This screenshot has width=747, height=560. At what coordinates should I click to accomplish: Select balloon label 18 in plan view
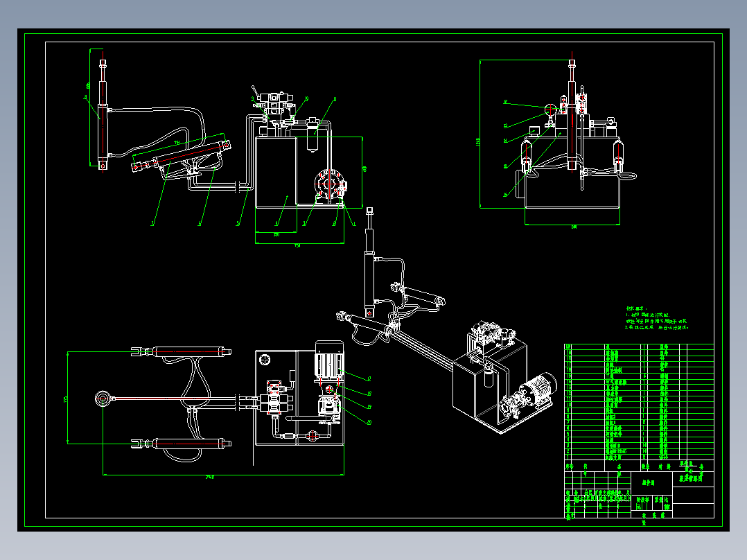coord(369,394)
